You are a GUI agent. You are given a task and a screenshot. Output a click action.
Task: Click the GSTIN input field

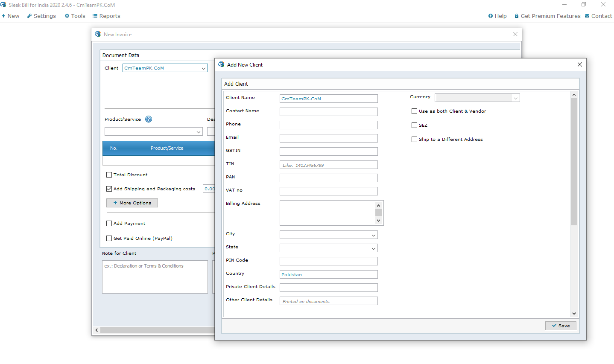(328, 151)
